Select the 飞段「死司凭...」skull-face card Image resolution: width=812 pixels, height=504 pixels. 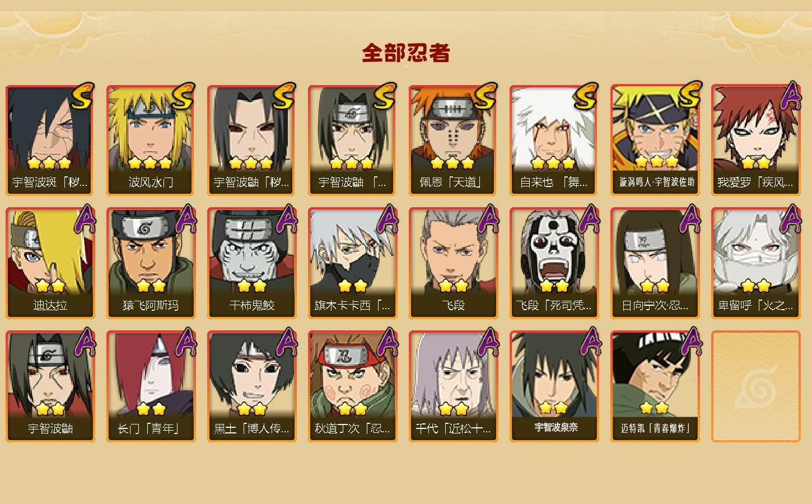coord(554,263)
